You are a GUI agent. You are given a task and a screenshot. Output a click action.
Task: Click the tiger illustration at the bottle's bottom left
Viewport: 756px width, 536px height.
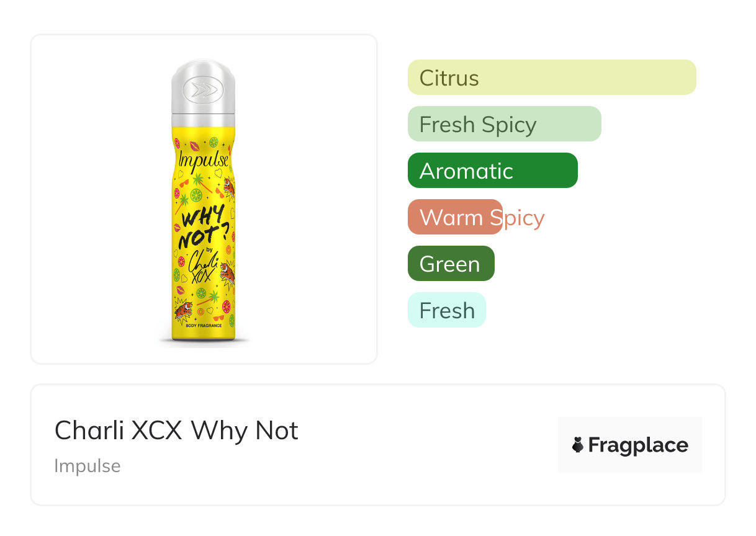tap(182, 310)
